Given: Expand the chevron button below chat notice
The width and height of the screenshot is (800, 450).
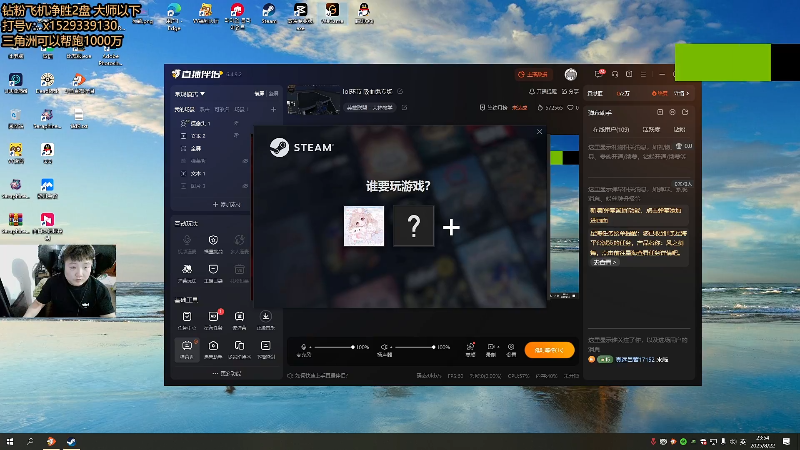Looking at the screenshot, I should click(x=605, y=262).
